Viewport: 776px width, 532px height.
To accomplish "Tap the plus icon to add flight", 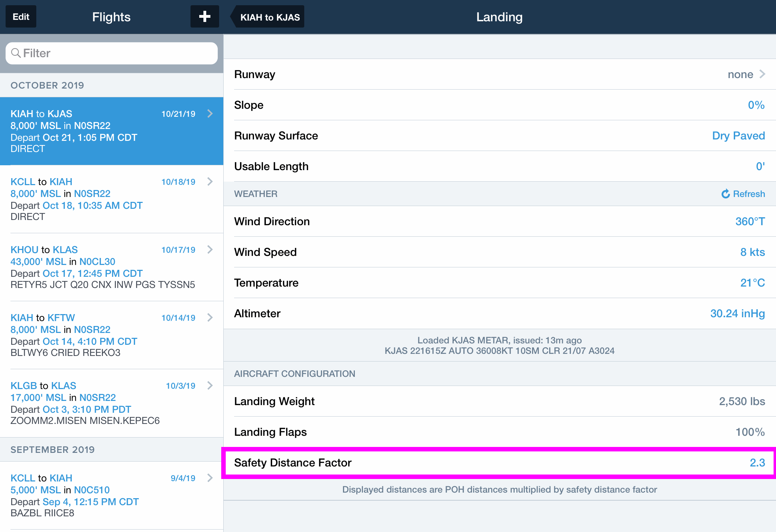I will click(x=204, y=16).
